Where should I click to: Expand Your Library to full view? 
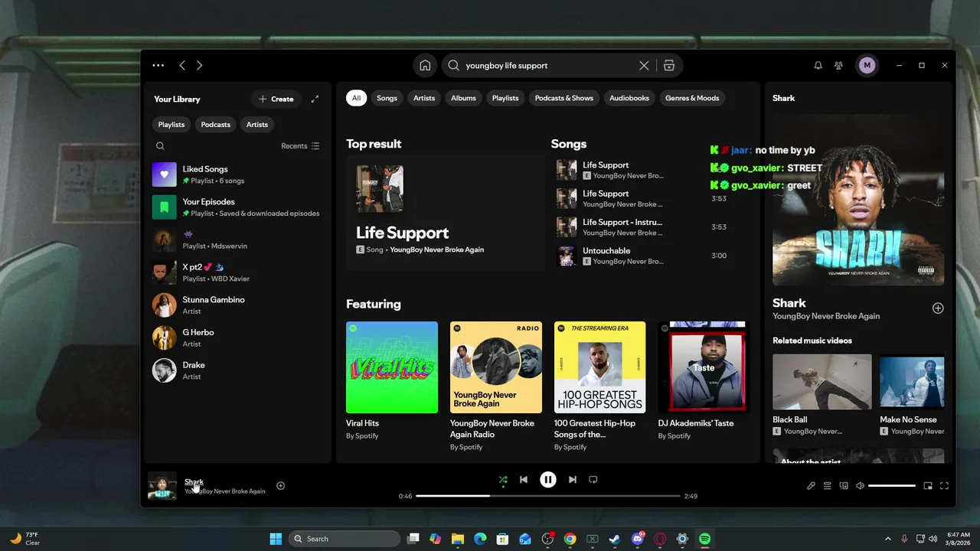[x=315, y=99]
